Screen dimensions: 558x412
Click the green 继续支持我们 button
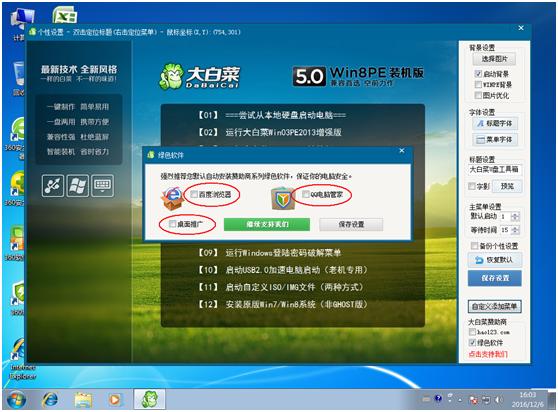pos(267,224)
